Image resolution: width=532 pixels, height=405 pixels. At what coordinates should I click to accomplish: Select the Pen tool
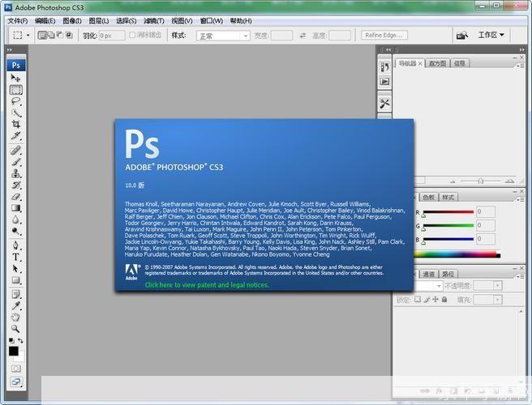click(x=15, y=245)
